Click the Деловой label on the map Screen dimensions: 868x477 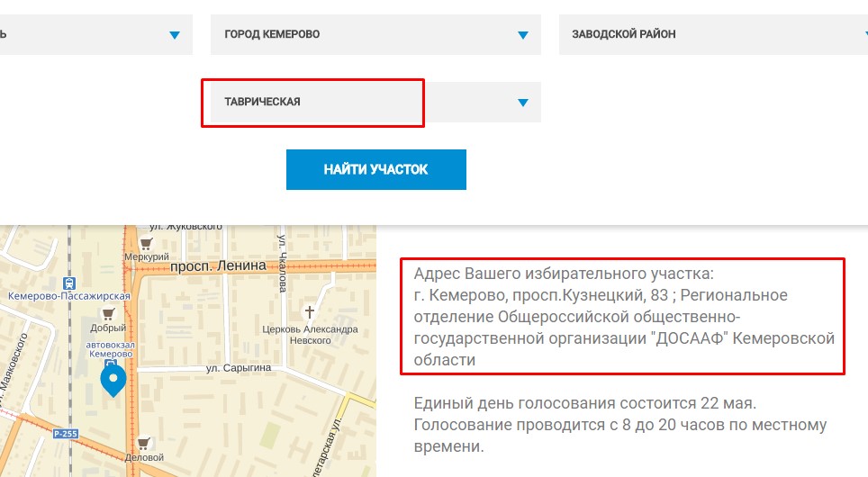click(144, 457)
